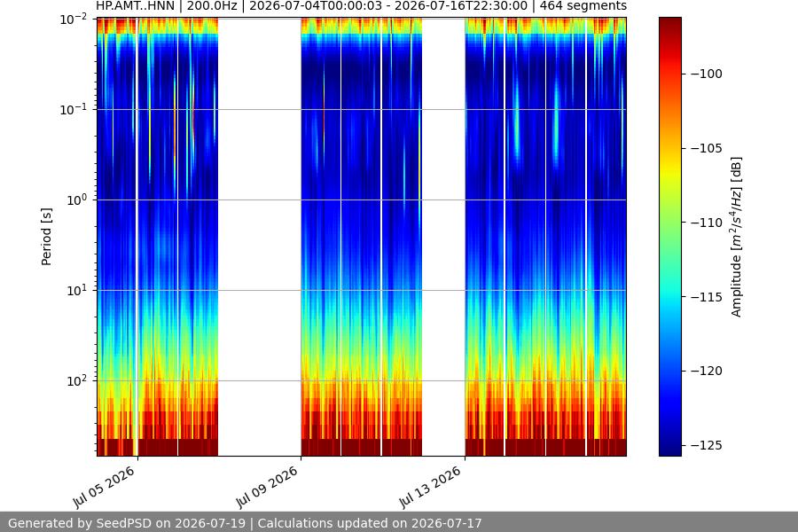The image size is (798, 532).
Task: Click 'Calculations updated on 2026-07-17' footer text
Action: click(370, 523)
